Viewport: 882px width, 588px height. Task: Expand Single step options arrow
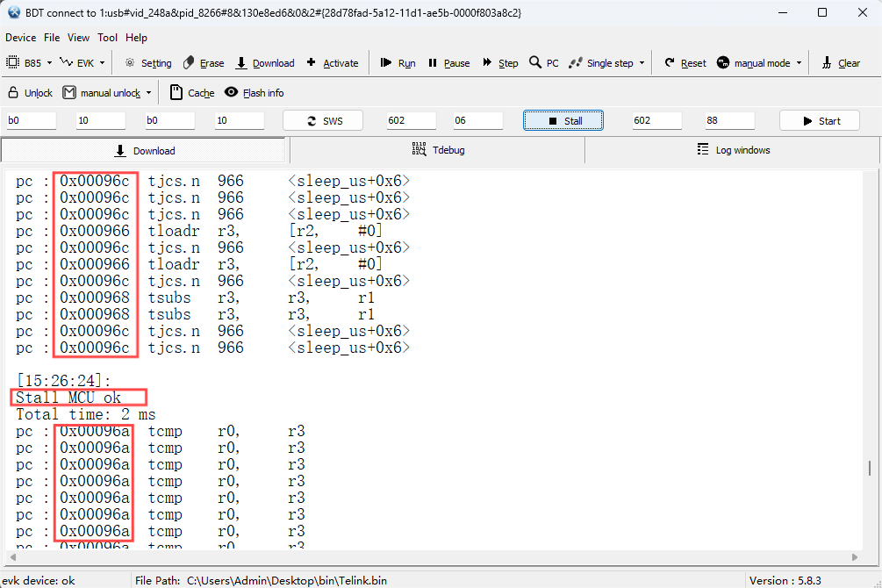pyautogui.click(x=642, y=63)
